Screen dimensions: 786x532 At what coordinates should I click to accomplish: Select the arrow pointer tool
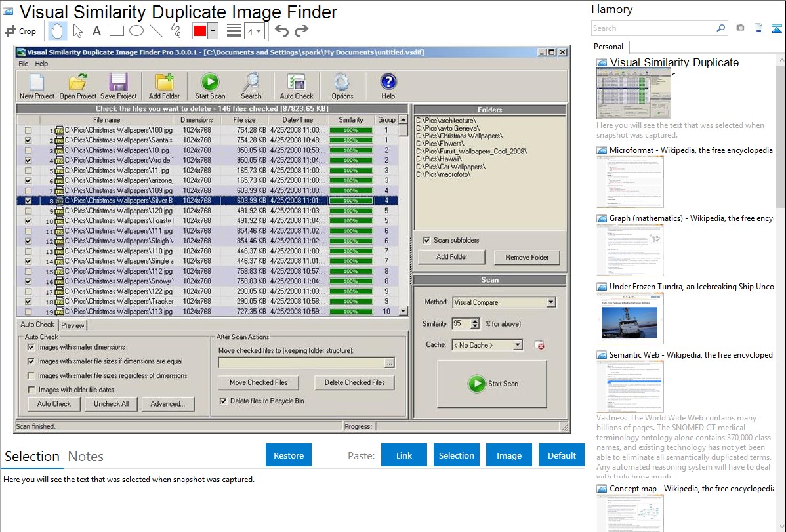click(x=77, y=31)
